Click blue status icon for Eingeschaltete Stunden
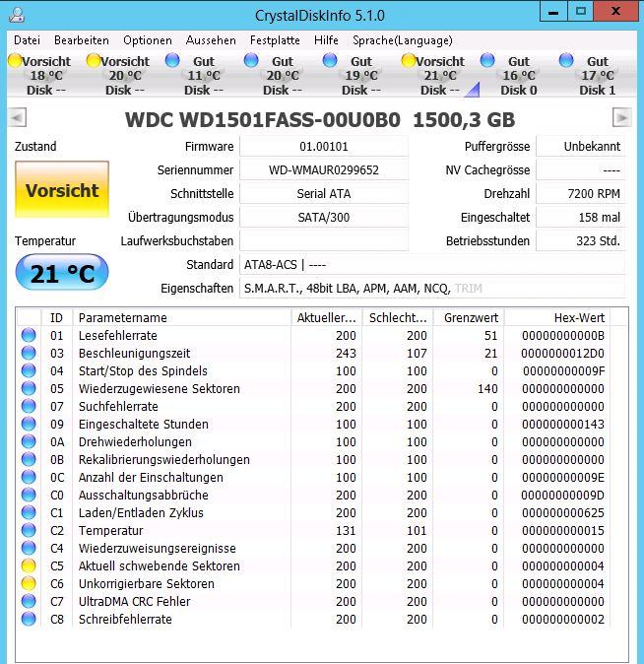 (x=29, y=424)
